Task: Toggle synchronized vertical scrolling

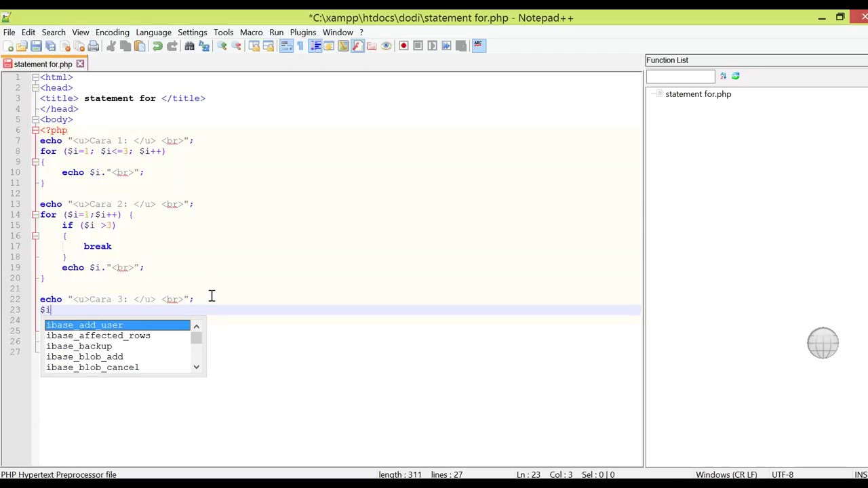Action: coord(254,46)
